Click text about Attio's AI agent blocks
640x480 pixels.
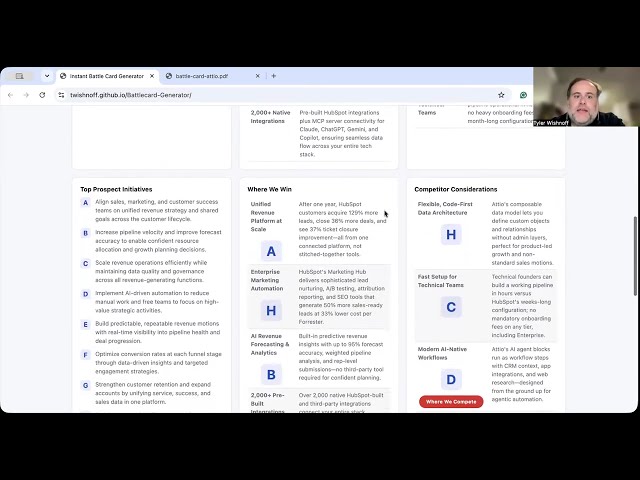coord(521,374)
